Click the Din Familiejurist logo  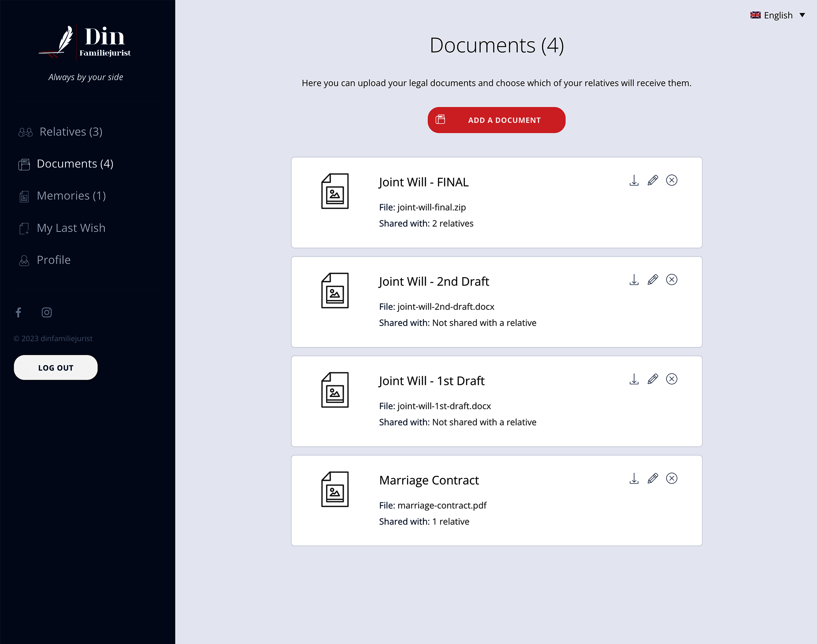[85, 42]
